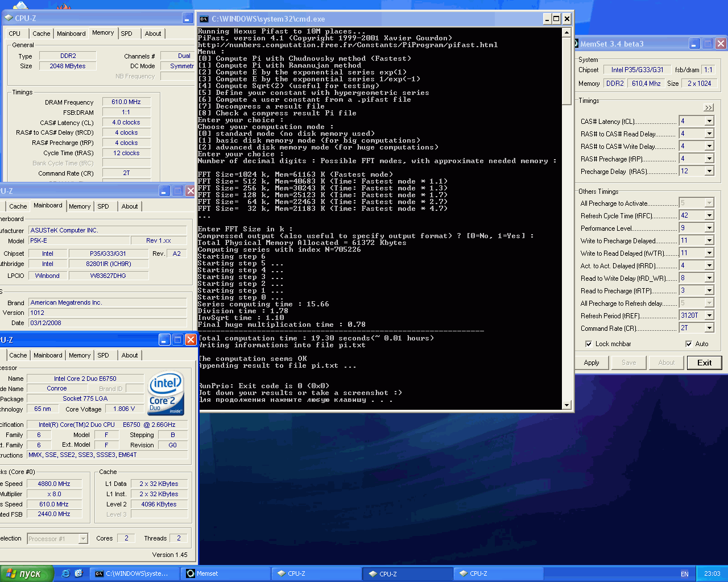The height and width of the screenshot is (582, 728).
Task: Click the >> expand button in MemSet Timings
Action: [x=709, y=107]
